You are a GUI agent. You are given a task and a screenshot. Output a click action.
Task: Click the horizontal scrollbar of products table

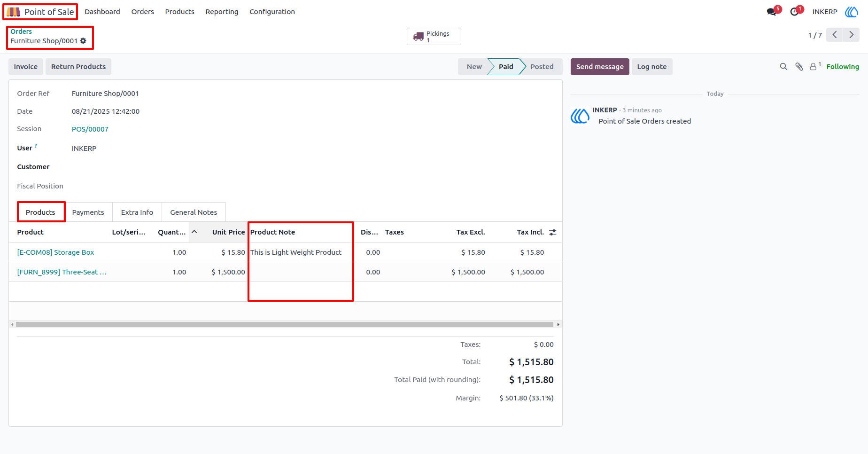[285, 325]
